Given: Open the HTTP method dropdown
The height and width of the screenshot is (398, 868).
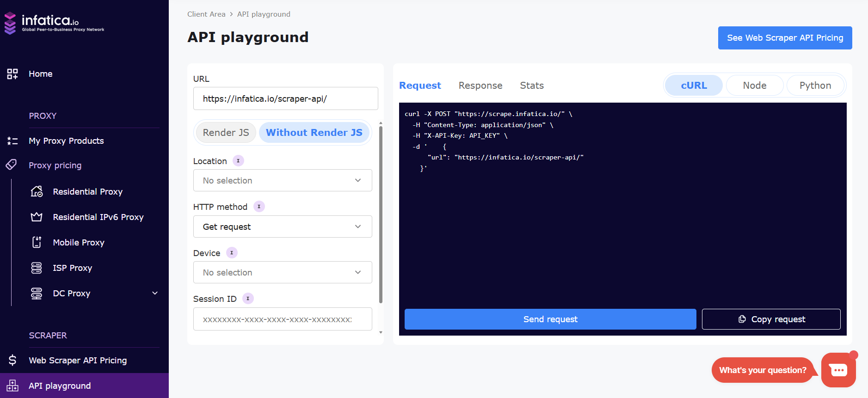Looking at the screenshot, I should (283, 227).
